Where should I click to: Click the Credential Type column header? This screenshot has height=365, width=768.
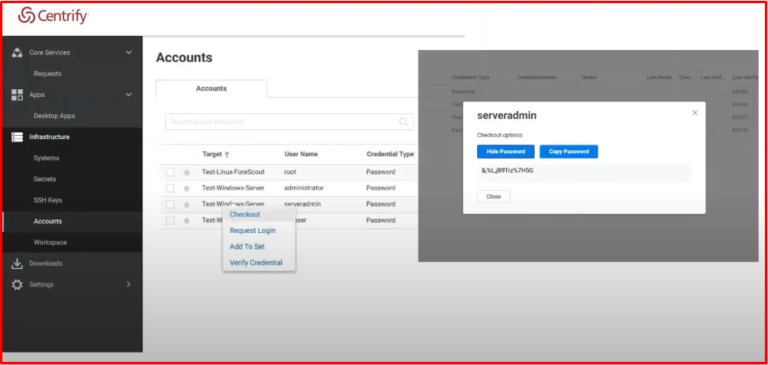click(390, 154)
